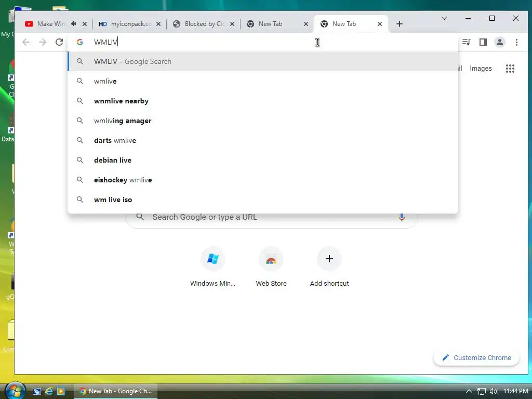Open the Web Store shortcut
The width and height of the screenshot is (532, 399).
271,268
